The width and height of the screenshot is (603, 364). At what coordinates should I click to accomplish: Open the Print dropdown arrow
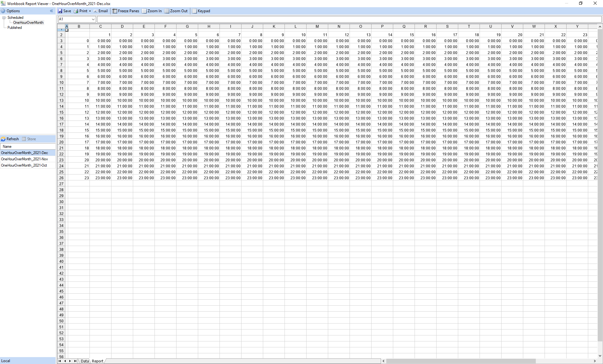90,11
